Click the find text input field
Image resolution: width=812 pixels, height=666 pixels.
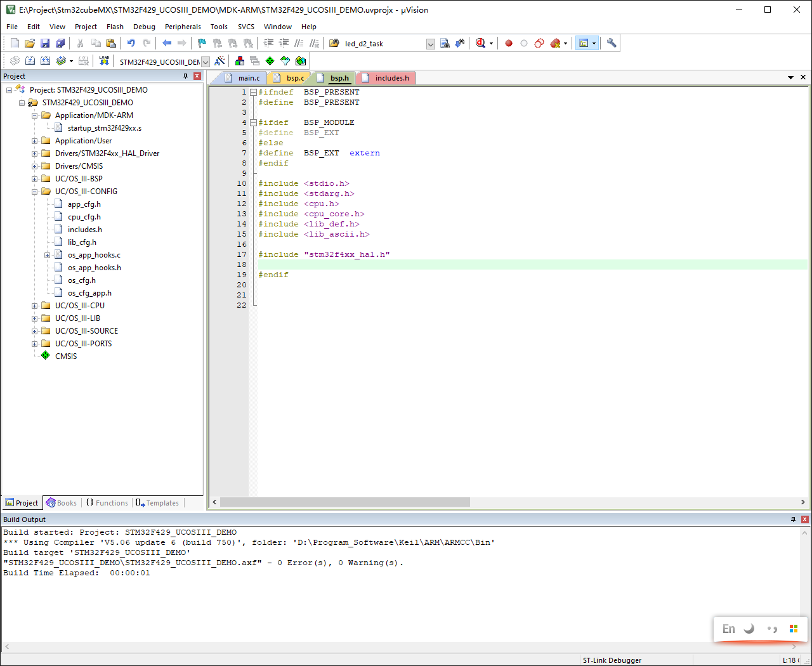(x=384, y=44)
